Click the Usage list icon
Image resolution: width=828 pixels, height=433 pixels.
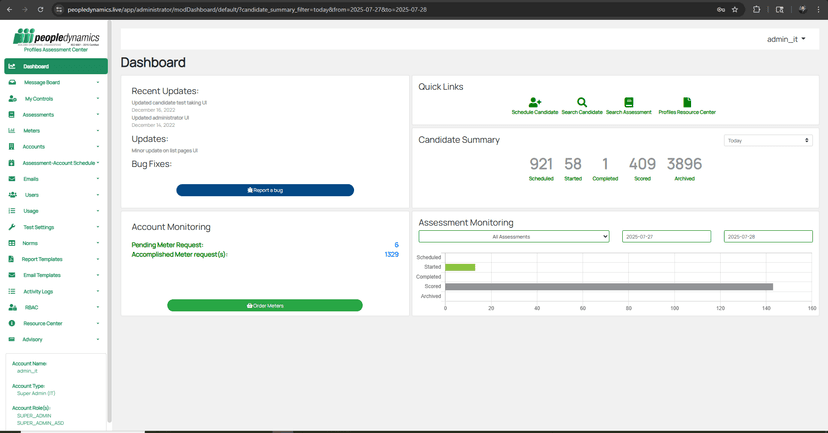tap(12, 211)
